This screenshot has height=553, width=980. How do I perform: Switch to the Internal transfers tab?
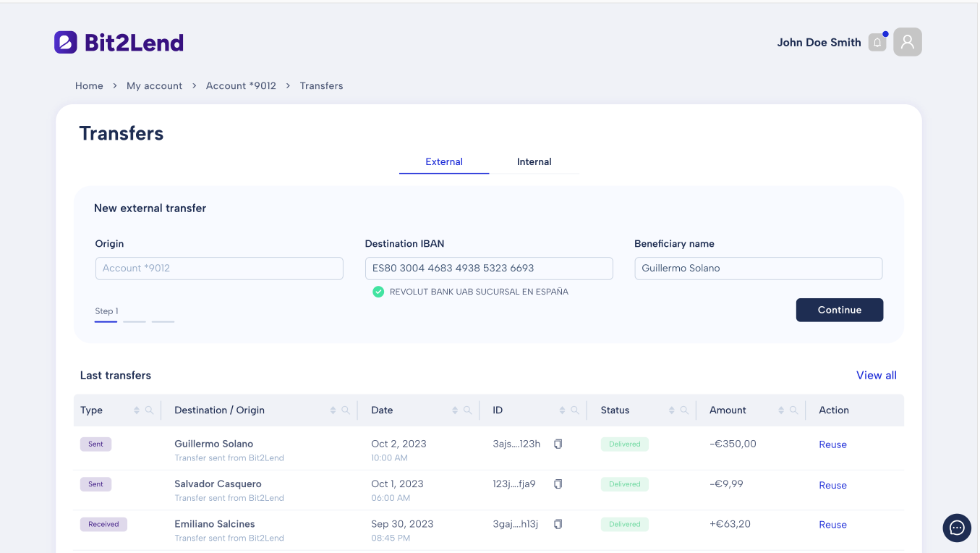point(534,162)
